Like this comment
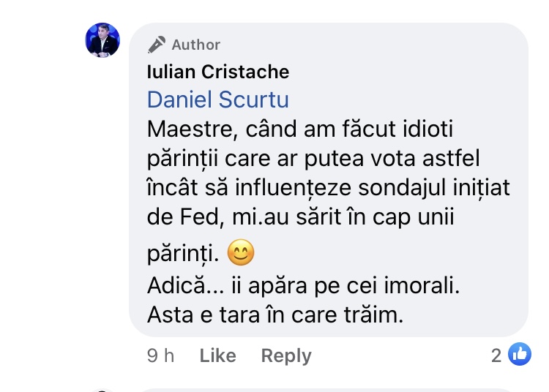The width and height of the screenshot is (549, 392). pos(217,356)
